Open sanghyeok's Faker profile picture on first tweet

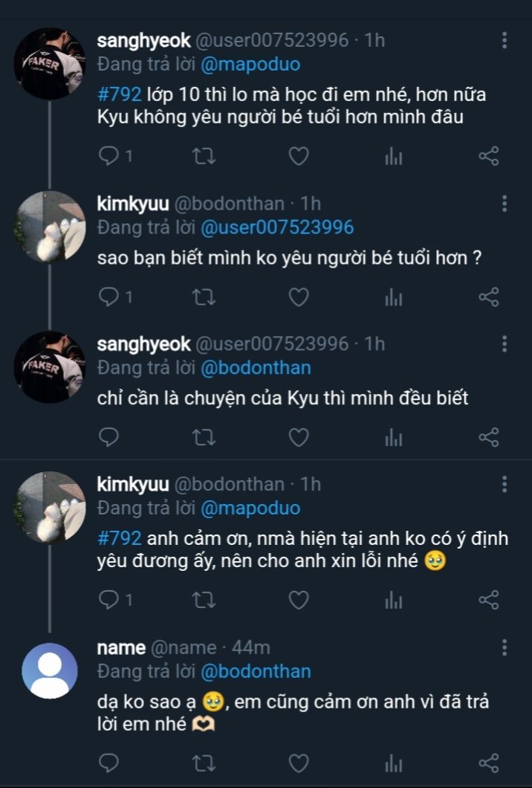[50, 64]
